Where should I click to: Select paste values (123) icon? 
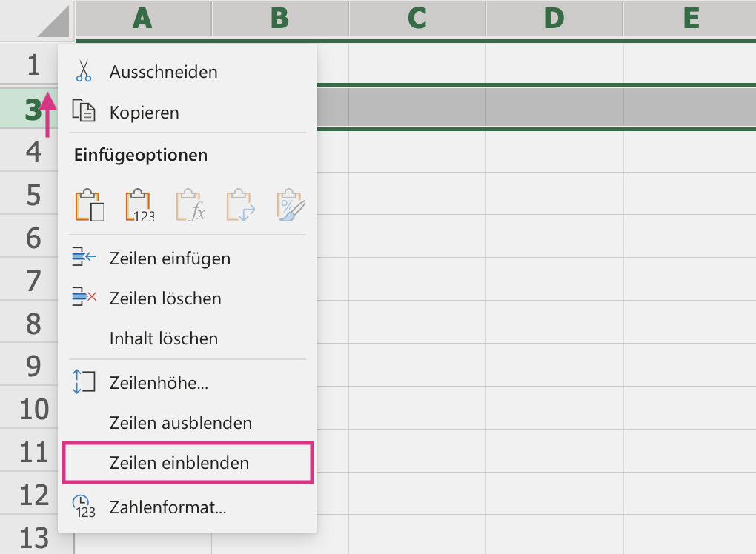point(139,205)
